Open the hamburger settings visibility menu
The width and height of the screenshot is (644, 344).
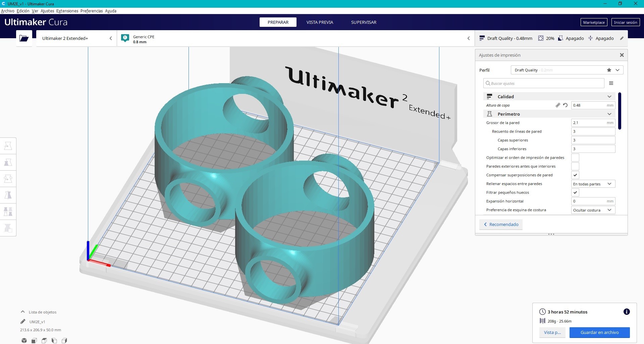pyautogui.click(x=611, y=83)
